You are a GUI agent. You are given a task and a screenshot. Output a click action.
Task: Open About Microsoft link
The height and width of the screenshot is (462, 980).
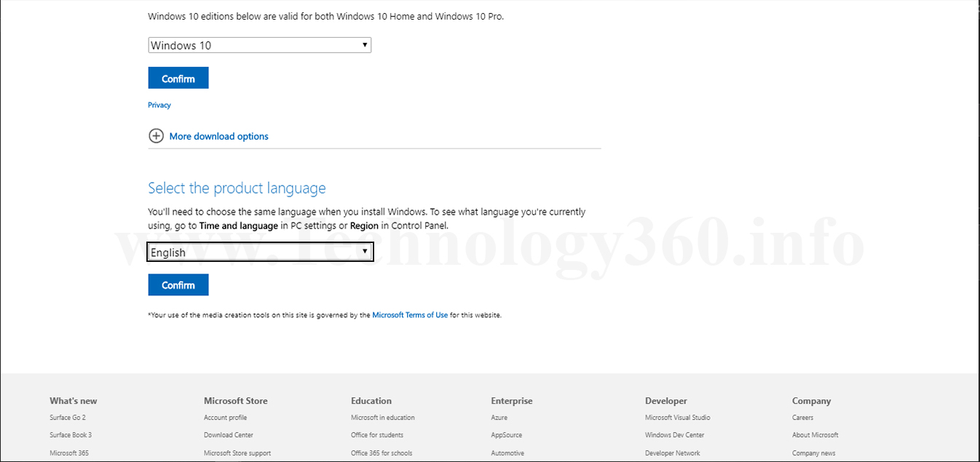(x=815, y=435)
